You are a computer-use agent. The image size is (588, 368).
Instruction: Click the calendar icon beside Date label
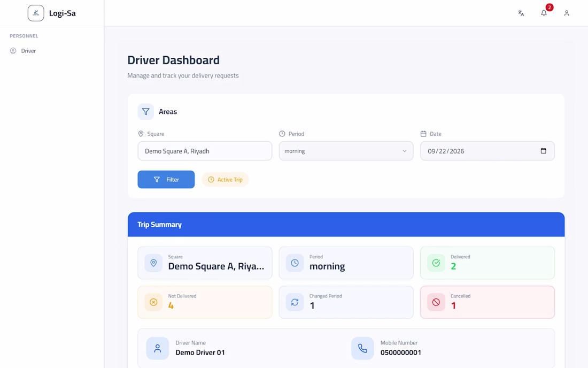[423, 134]
